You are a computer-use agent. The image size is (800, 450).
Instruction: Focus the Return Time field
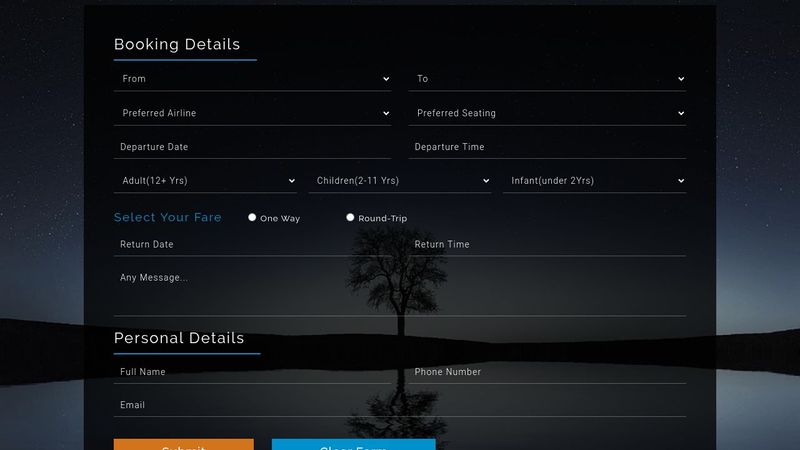pyautogui.click(x=547, y=244)
